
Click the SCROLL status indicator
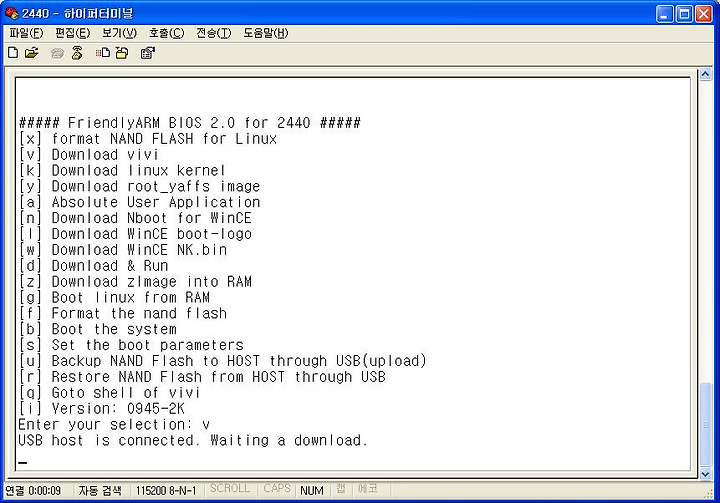pos(230,488)
